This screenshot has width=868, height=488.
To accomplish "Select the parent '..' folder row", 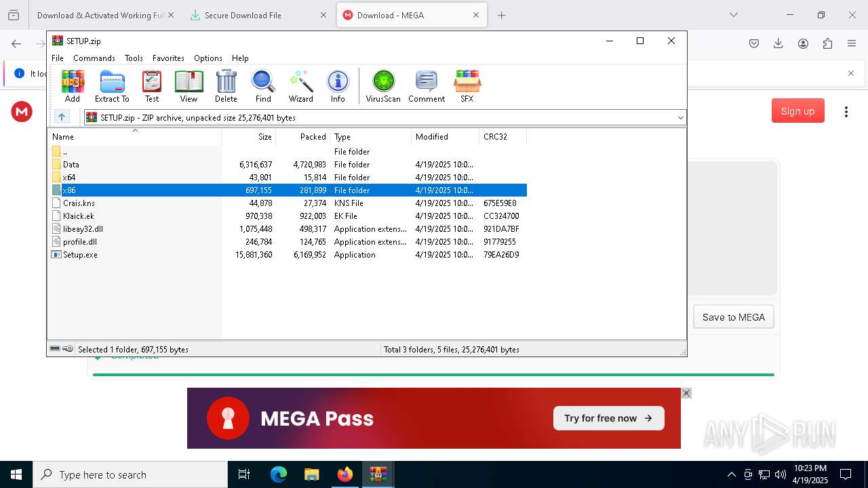I will tap(287, 152).
